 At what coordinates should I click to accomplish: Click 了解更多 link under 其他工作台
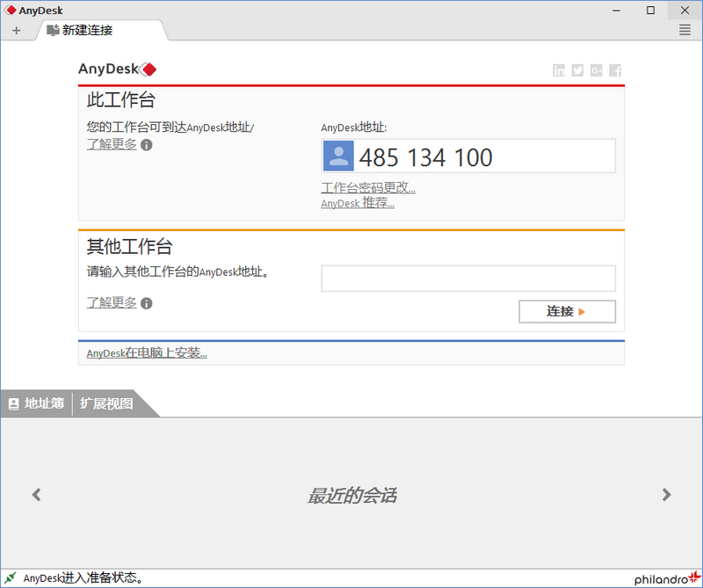112,302
